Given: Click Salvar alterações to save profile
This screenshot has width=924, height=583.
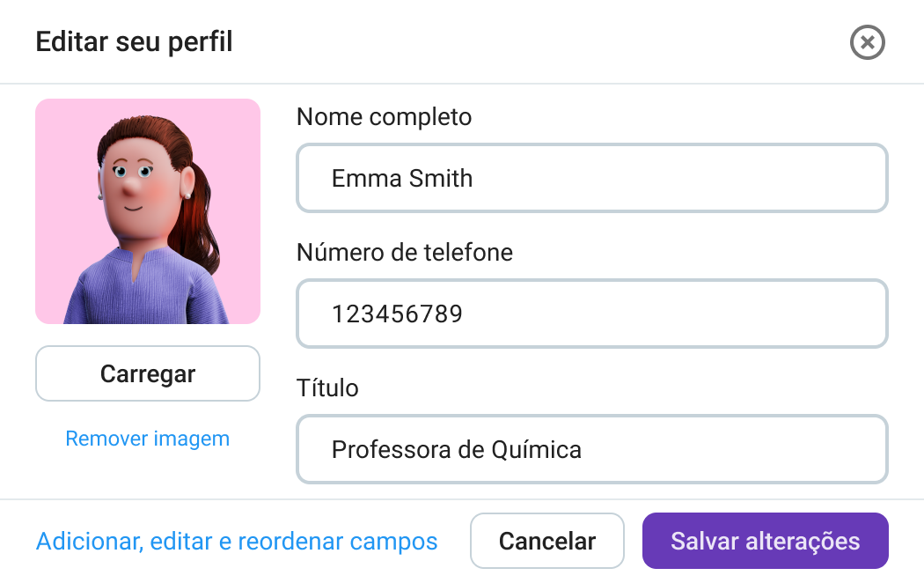Looking at the screenshot, I should (x=765, y=541).
